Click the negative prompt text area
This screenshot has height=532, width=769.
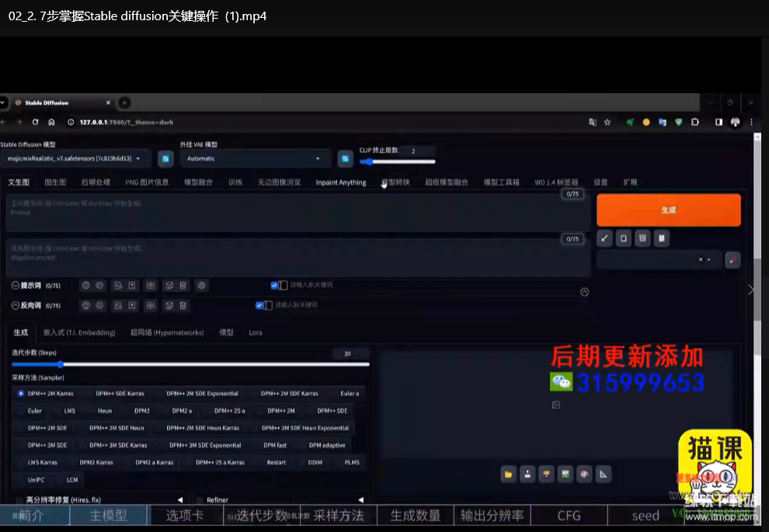tap(298, 257)
